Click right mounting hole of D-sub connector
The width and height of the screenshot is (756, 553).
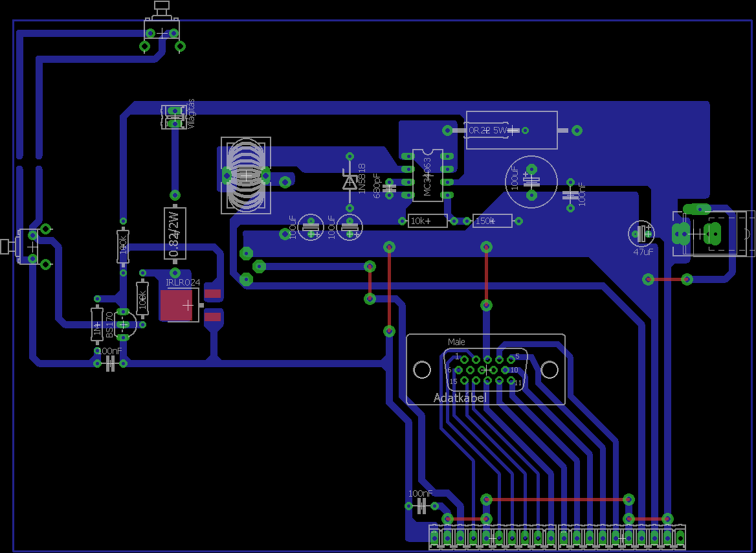550,370
